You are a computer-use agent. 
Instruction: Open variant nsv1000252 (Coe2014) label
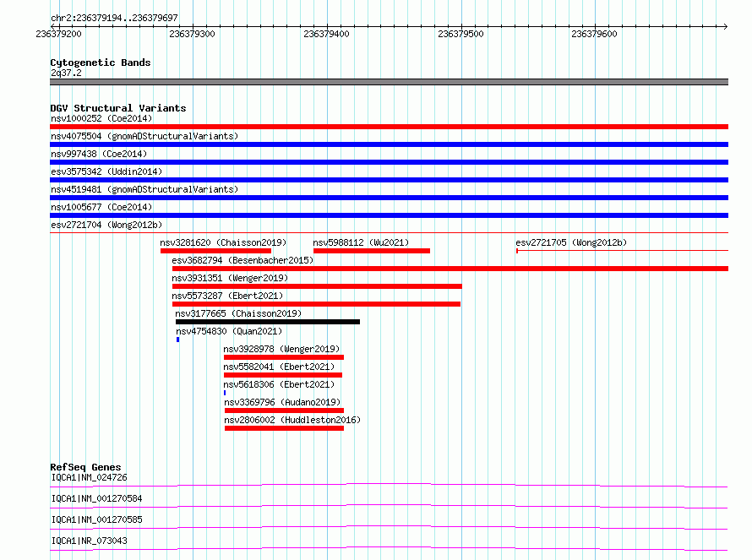pyautogui.click(x=101, y=118)
